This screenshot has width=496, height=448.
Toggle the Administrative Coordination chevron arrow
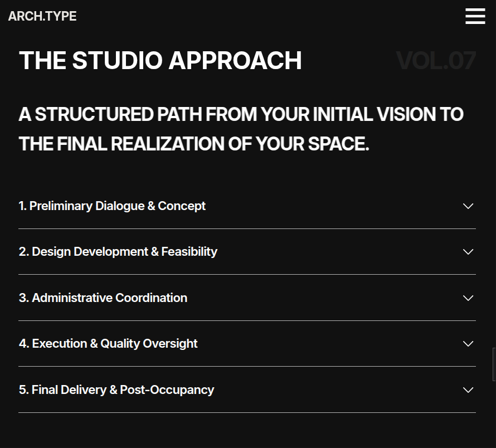pos(468,298)
